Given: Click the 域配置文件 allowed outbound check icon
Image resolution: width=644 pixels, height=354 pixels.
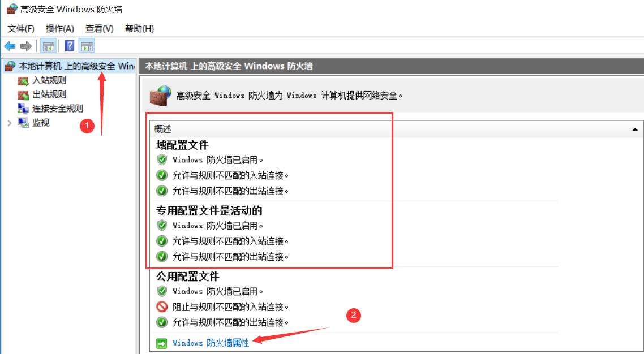Looking at the screenshot, I should point(162,191).
